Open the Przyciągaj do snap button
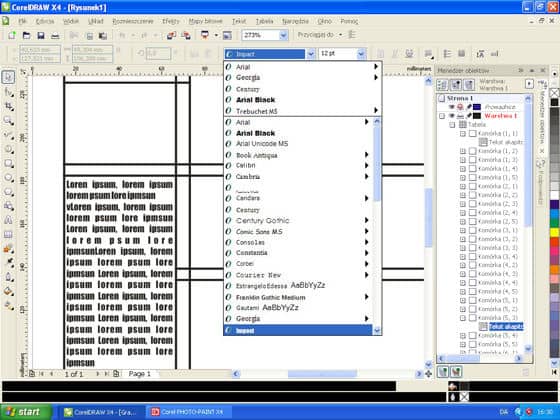 [x=319, y=35]
